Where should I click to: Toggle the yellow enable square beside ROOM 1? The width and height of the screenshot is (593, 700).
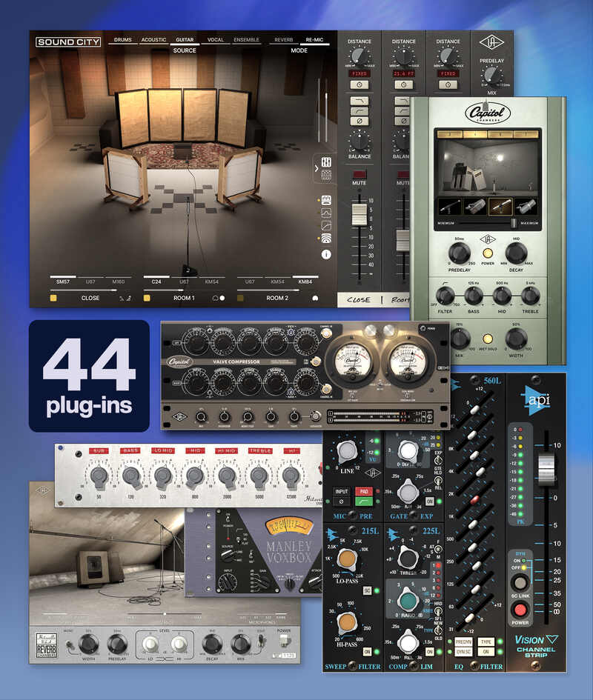147,298
